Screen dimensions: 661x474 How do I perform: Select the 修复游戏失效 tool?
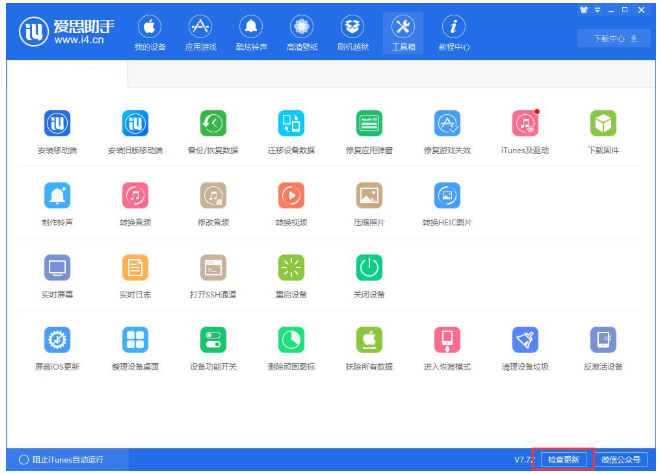click(x=447, y=132)
